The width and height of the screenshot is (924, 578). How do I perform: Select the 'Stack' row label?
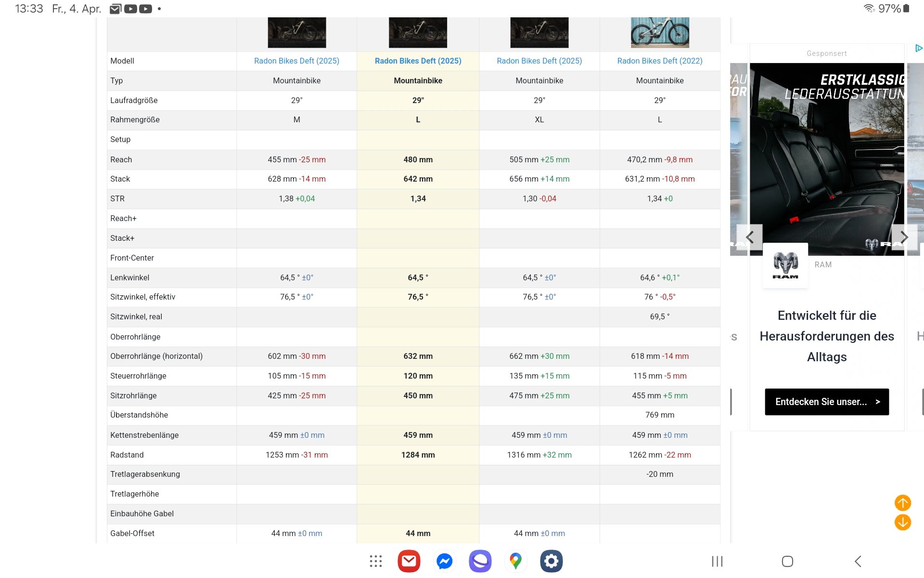(x=120, y=179)
